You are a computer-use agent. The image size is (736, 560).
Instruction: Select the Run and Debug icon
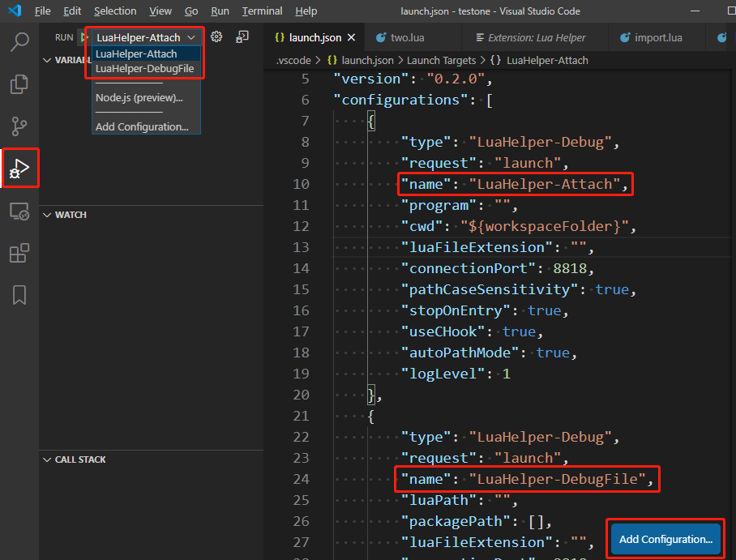pyautogui.click(x=19, y=168)
